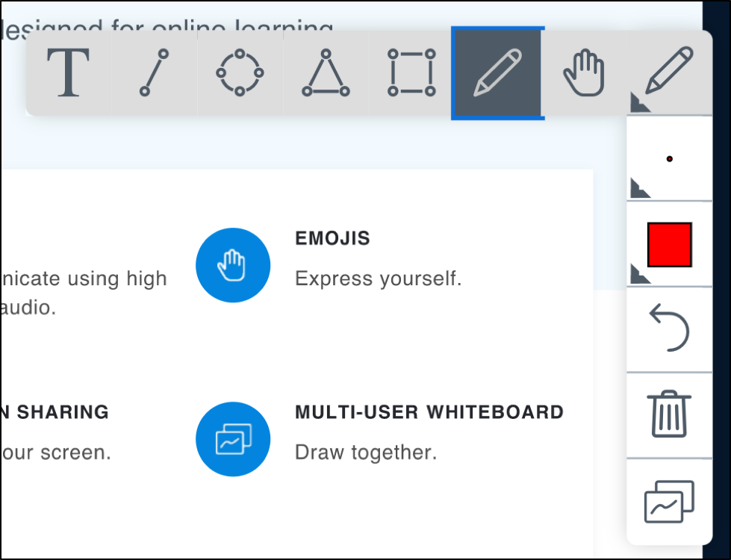Choose the Ellipse shape tool
The height and width of the screenshot is (560, 731).
pos(240,72)
